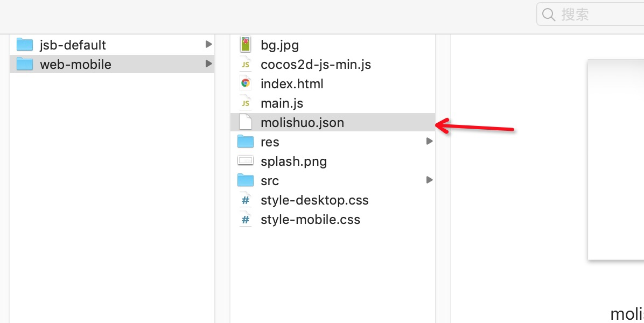
Task: Expand the src folder arrow
Action: tap(429, 180)
